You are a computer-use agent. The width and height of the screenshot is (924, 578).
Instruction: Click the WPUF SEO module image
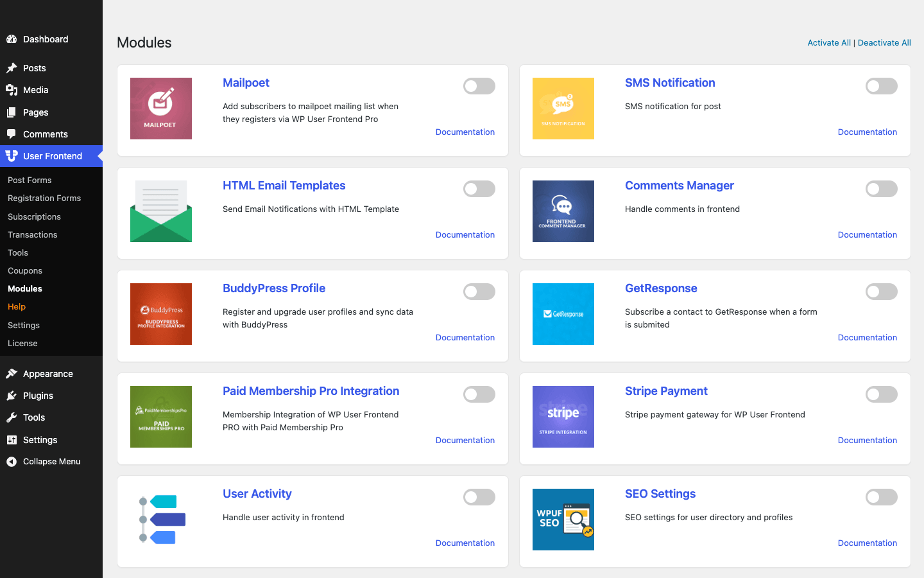563,520
